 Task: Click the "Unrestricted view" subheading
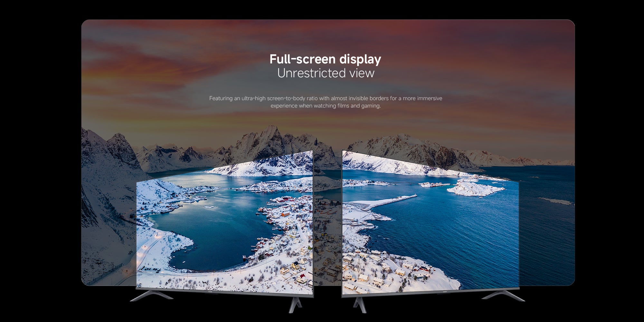coord(326,73)
